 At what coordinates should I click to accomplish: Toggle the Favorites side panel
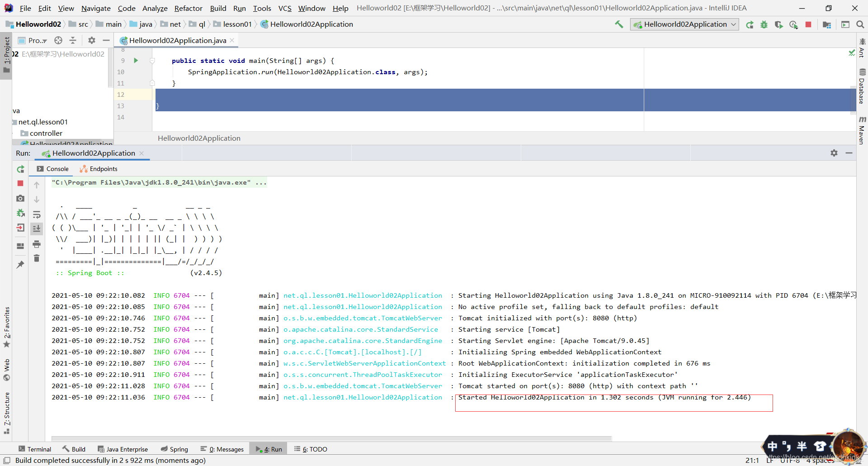pyautogui.click(x=6, y=328)
